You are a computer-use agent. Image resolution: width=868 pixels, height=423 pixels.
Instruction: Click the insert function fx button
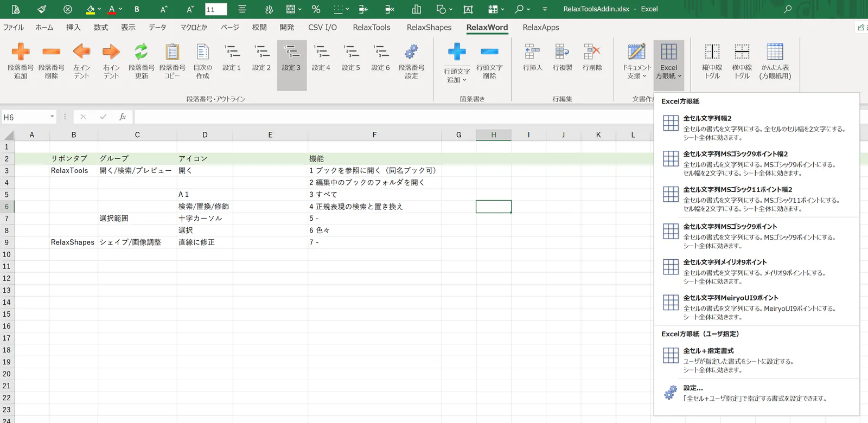pos(123,117)
